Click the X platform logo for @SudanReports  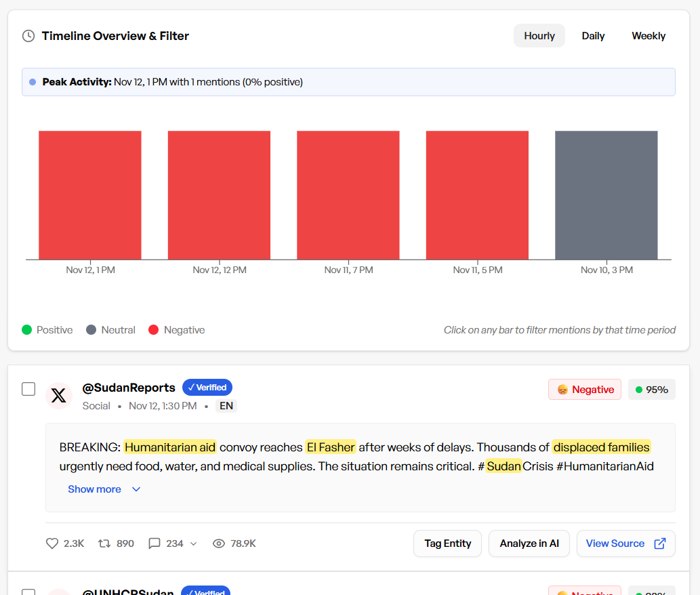(x=59, y=396)
